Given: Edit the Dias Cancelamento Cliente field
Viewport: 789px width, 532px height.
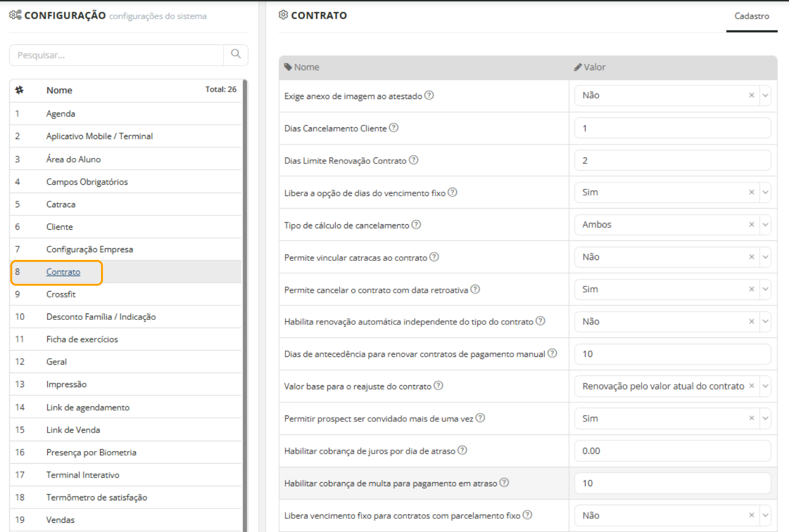Looking at the screenshot, I should [x=672, y=128].
